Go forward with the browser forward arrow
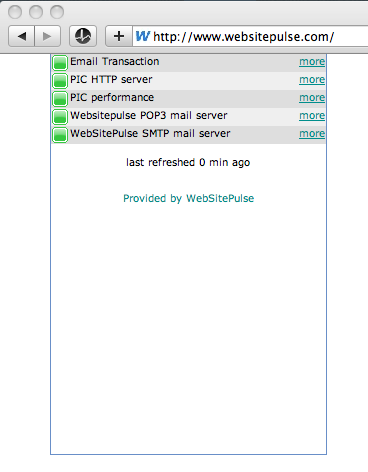This screenshot has height=472, width=368. [47, 36]
